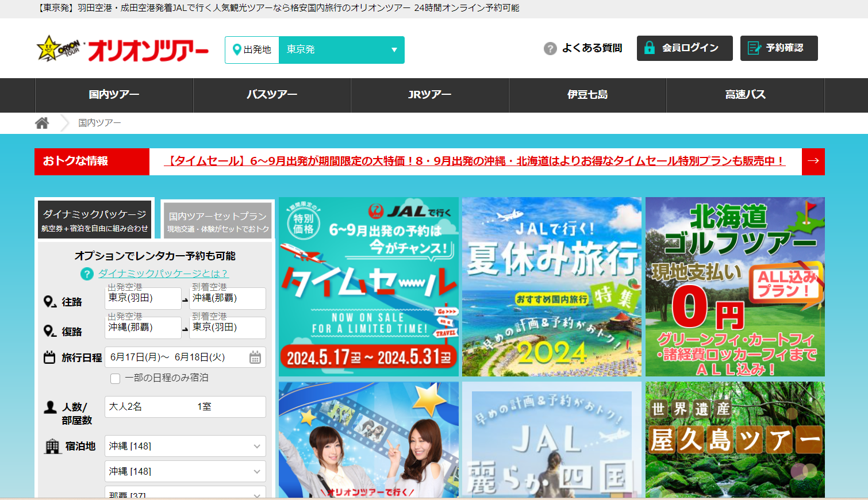Image resolution: width=868 pixels, height=500 pixels.
Task: Open the オリオンツアーで行く banner with two women
Action: tap(368, 440)
